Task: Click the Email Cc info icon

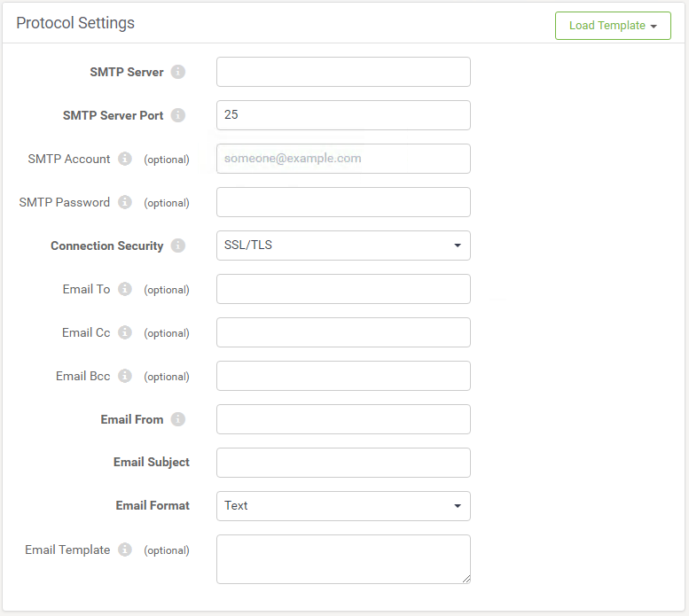Action: point(125,332)
